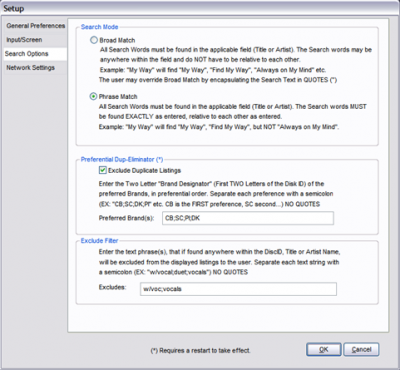Click the Exclude Filter group heading
400x370 pixels.
[x=99, y=241]
